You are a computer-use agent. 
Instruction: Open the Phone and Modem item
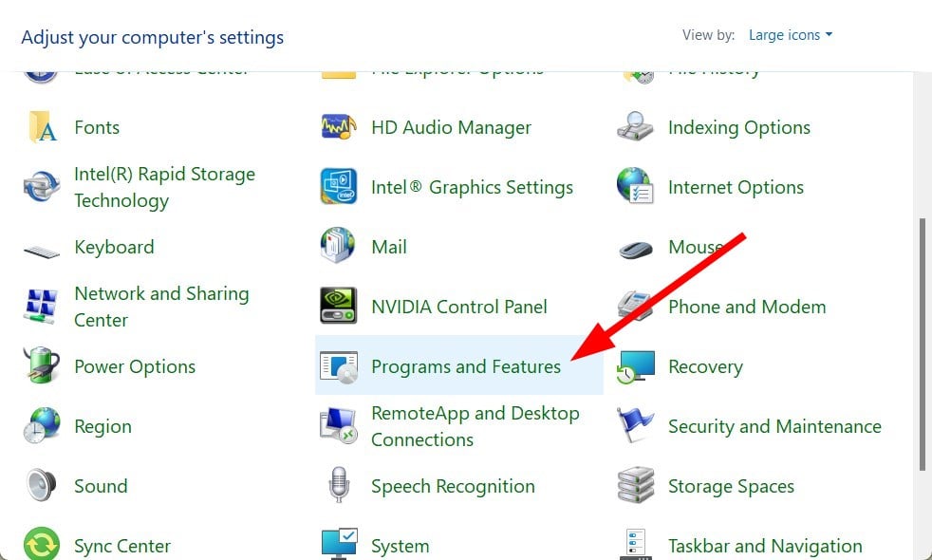747,307
